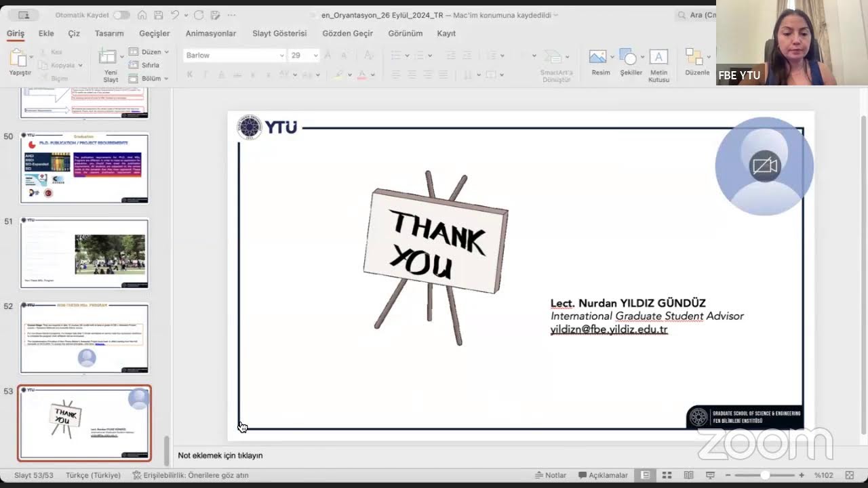Click zoom out minus icon
This screenshot has height=488, width=868.
click(x=729, y=475)
